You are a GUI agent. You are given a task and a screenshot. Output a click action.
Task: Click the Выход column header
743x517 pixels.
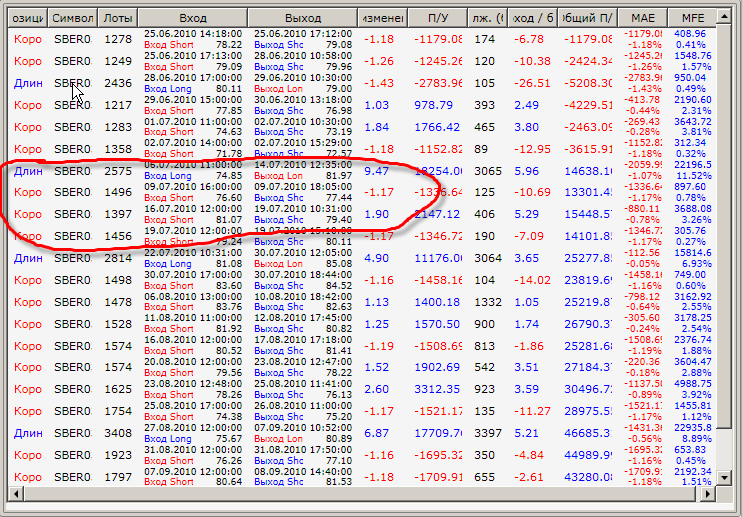pyautogui.click(x=303, y=18)
